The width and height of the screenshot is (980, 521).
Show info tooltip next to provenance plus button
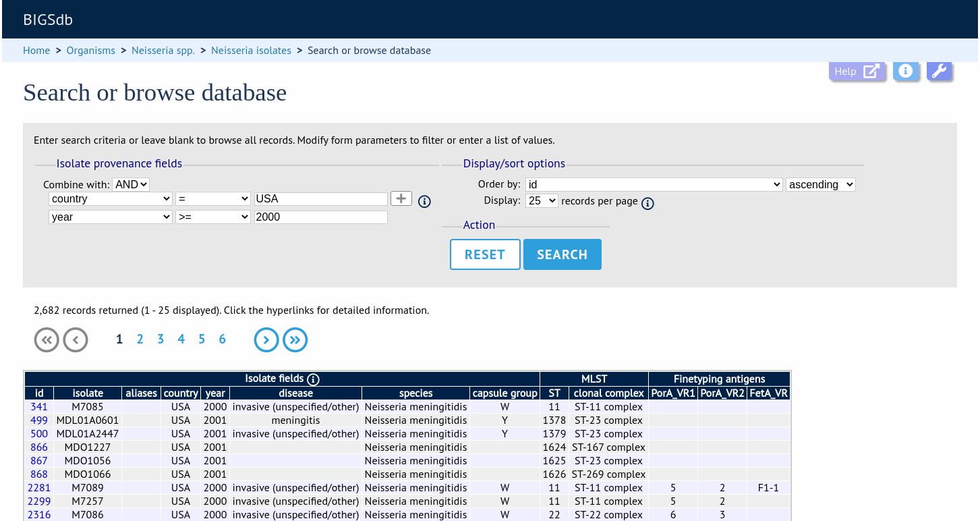pos(424,201)
